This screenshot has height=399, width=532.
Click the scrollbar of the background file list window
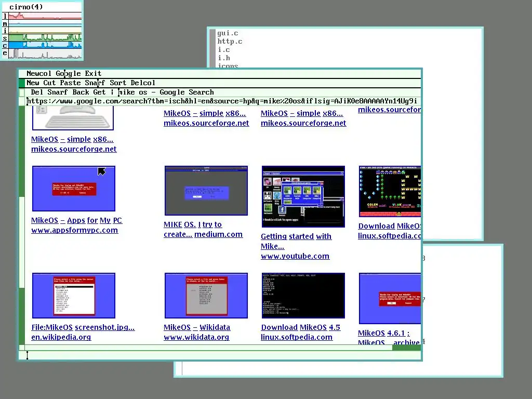[x=212, y=48]
